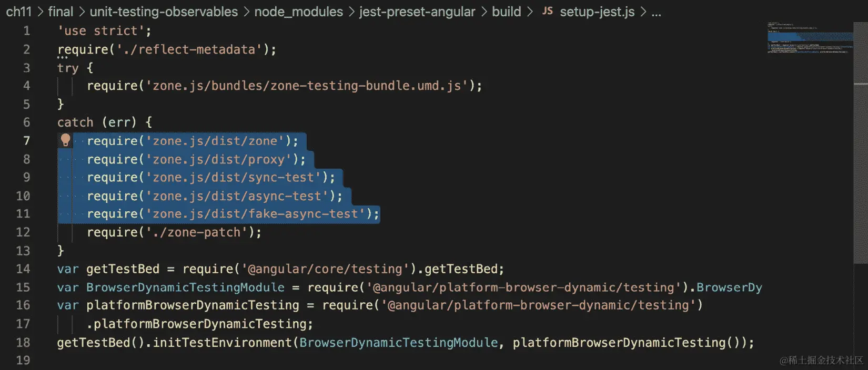Open the ch11 breadcrumb segment
This screenshot has width=868, height=370.
coord(18,12)
